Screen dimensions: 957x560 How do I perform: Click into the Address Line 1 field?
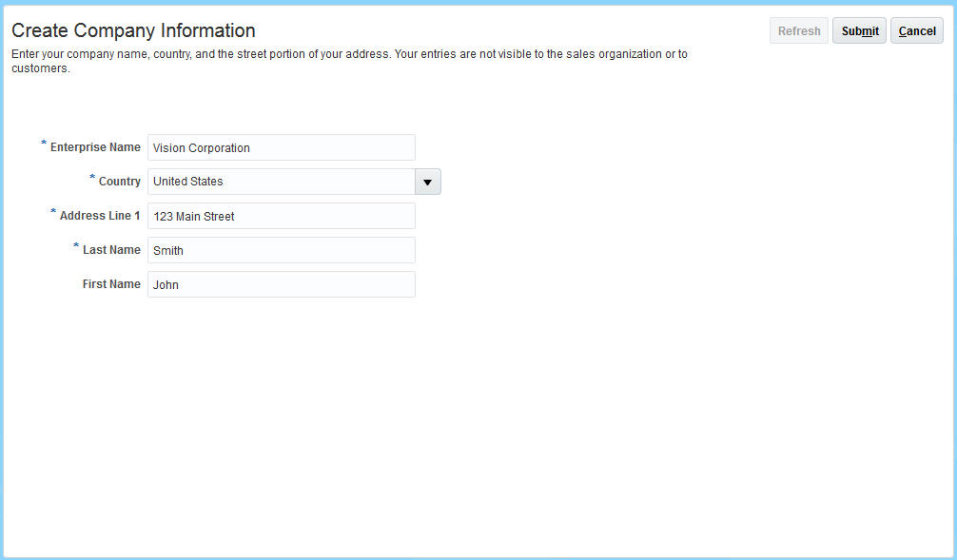point(281,216)
